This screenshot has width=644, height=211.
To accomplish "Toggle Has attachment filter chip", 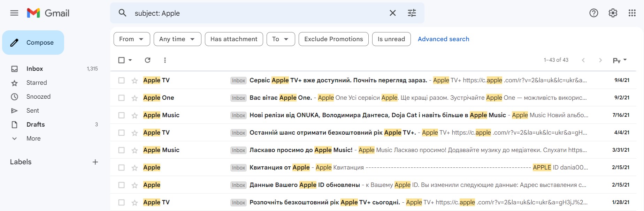I will tap(234, 39).
